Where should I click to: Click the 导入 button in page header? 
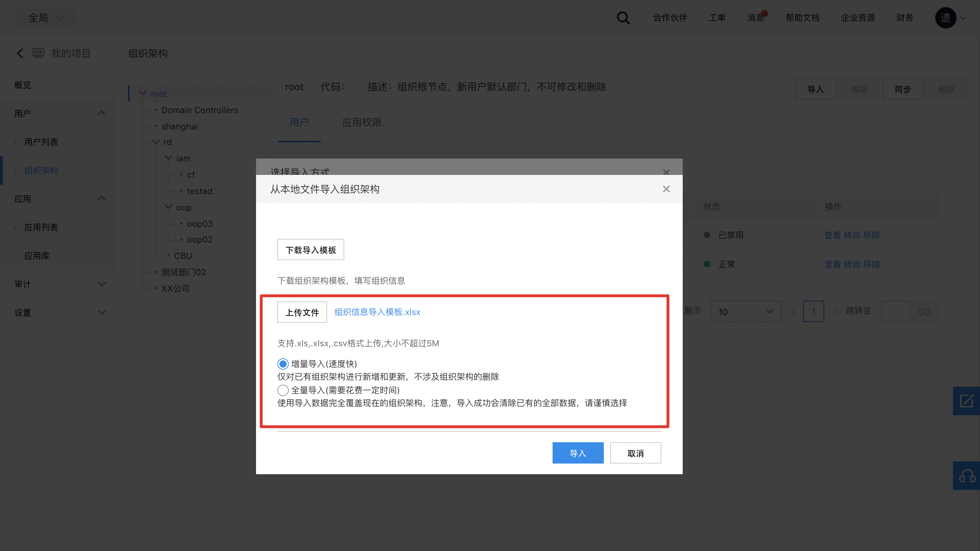(x=816, y=89)
